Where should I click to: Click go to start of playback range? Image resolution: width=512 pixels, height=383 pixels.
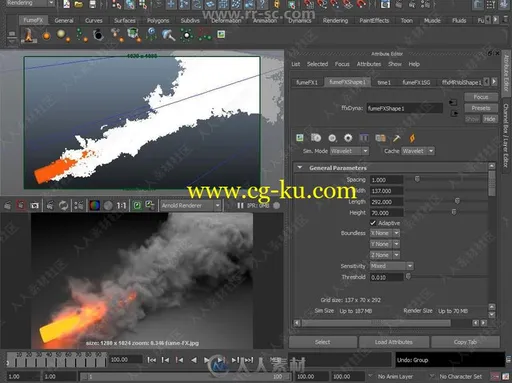(x=152, y=360)
